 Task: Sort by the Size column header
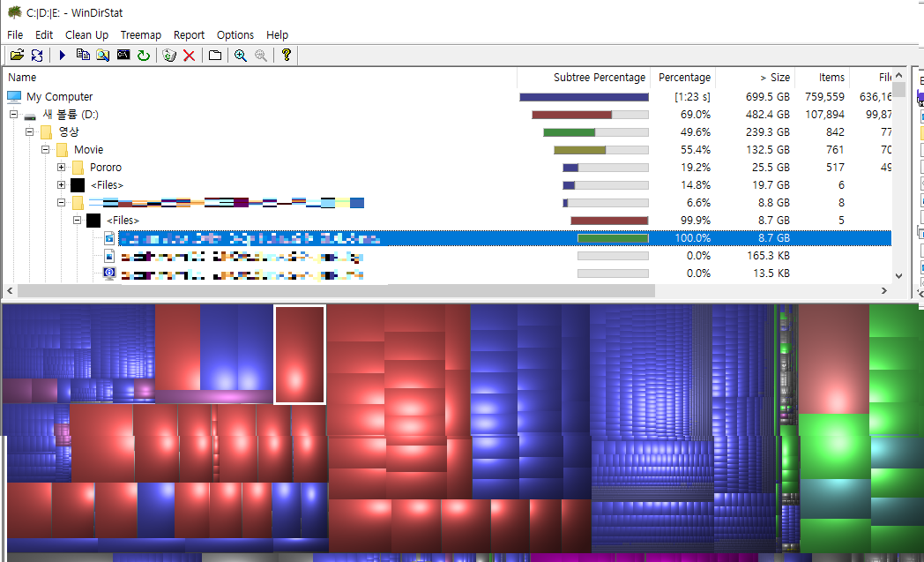pos(756,78)
